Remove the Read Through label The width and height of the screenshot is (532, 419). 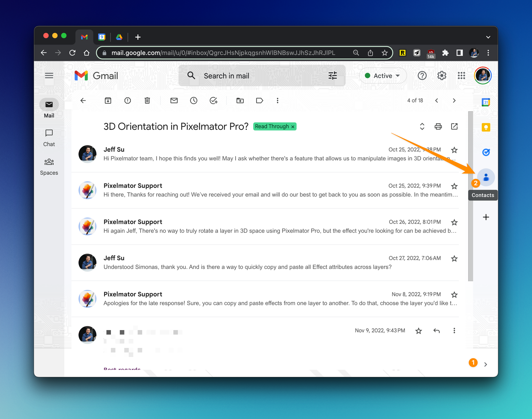[293, 127]
